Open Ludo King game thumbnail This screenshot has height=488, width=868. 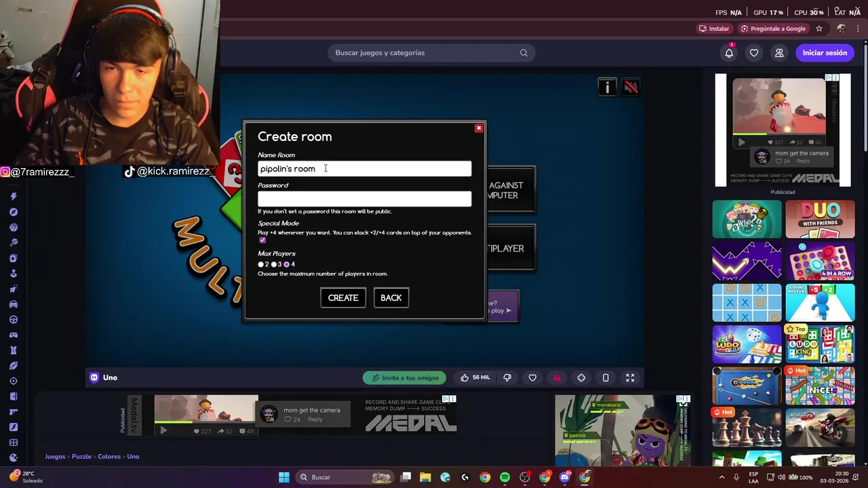pyautogui.click(x=820, y=344)
